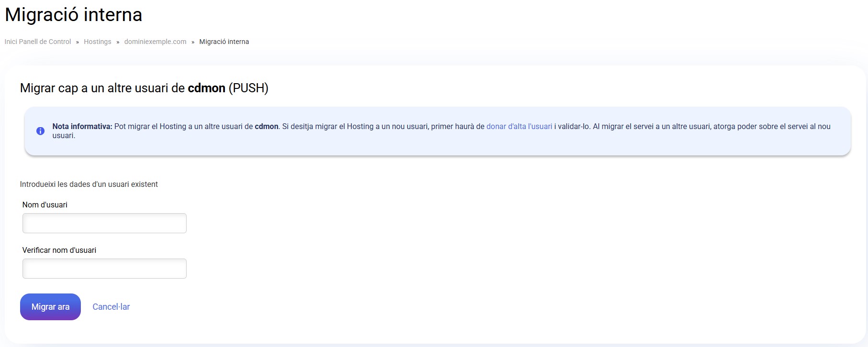This screenshot has height=347, width=868.
Task: Click the breadcrumb separator after Hostings
Action: tap(118, 42)
